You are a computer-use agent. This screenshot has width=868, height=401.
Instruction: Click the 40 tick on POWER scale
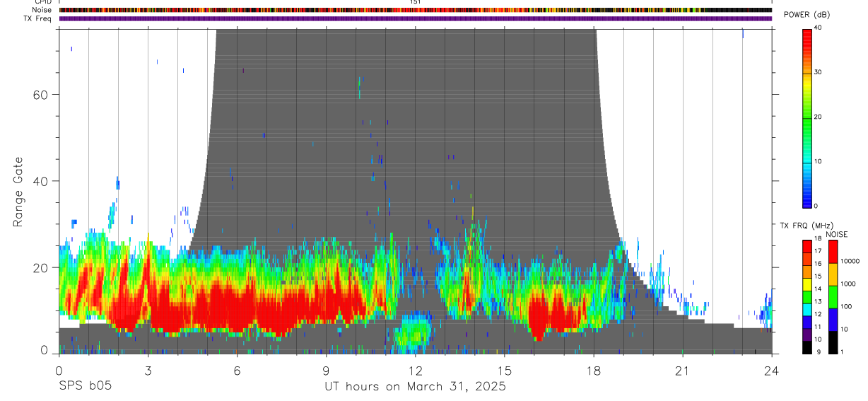pyautogui.click(x=816, y=28)
